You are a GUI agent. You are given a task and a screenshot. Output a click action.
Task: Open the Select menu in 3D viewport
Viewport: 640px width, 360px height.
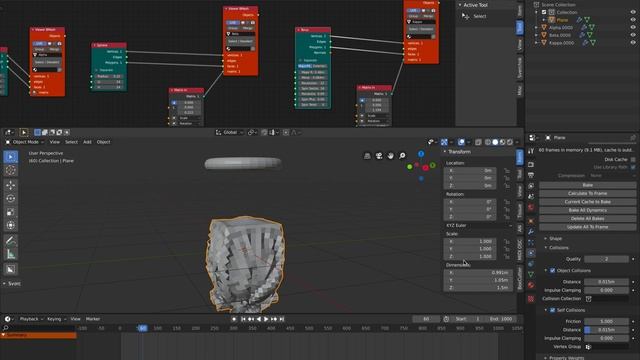pos(71,142)
